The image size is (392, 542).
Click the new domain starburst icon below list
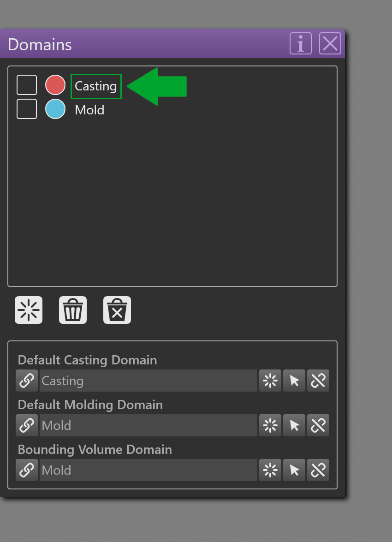pyautogui.click(x=28, y=310)
